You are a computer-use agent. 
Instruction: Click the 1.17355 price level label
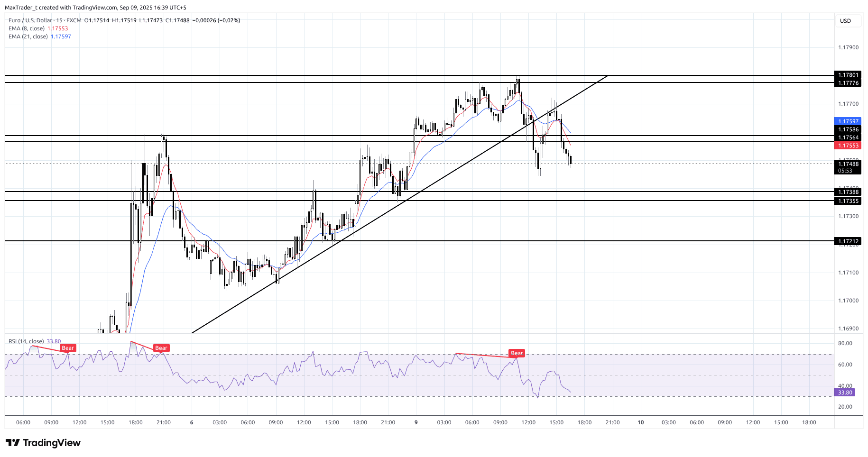848,201
